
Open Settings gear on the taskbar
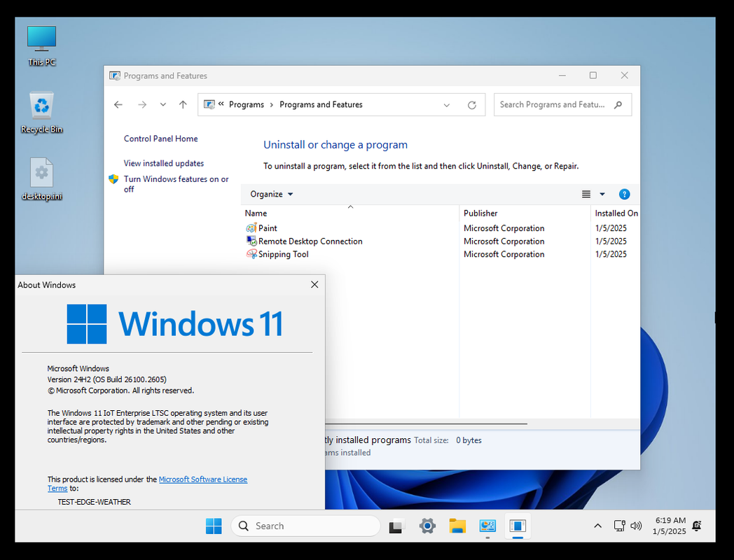pyautogui.click(x=427, y=526)
